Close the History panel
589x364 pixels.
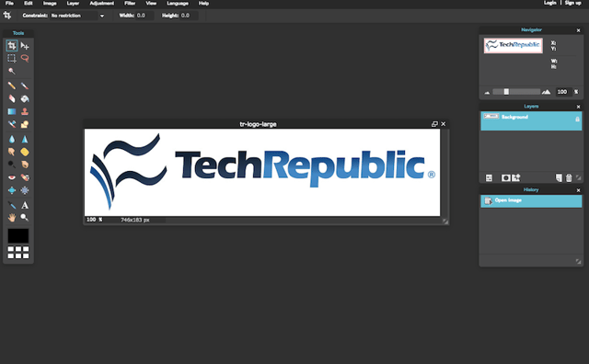[x=579, y=190]
